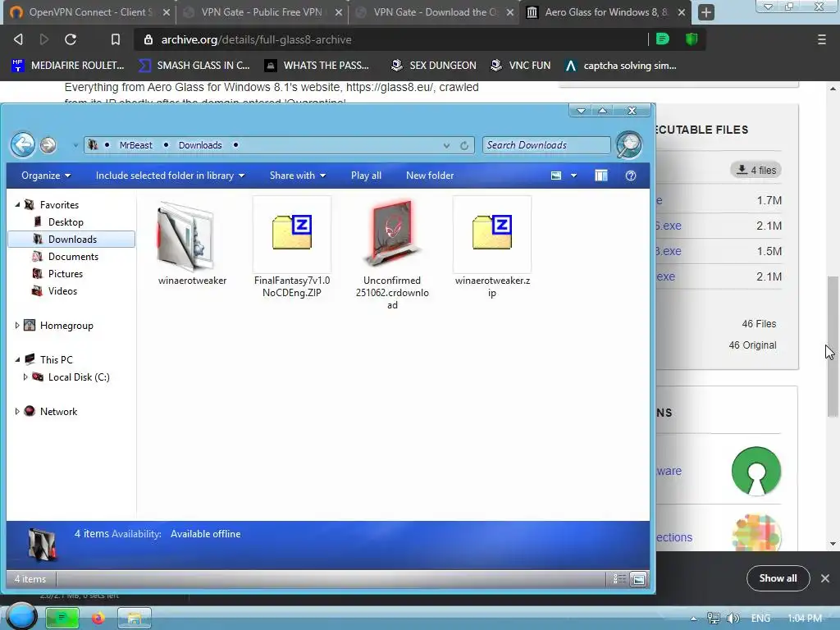Screen dimensions: 840x630
Task: Show hidden tray icons arrow
Action: pyautogui.click(x=693, y=619)
